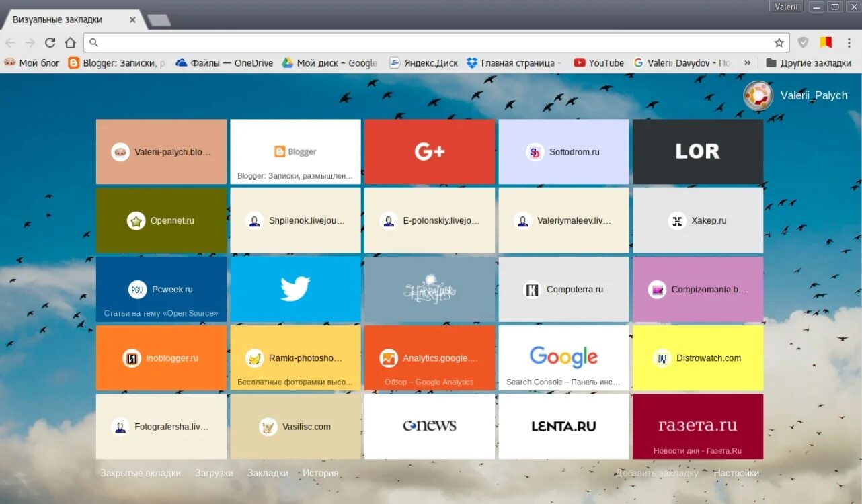Open the yellow bookmark extension icon
This screenshot has width=862, height=504.
826,42
